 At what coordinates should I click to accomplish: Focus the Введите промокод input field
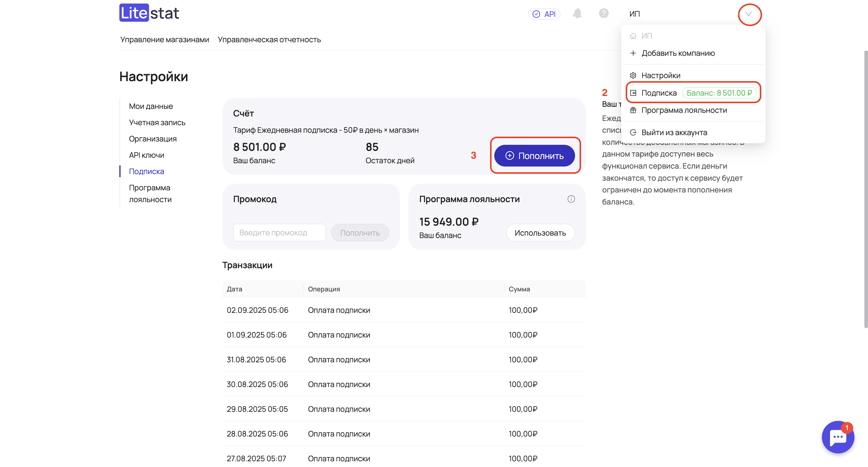point(279,233)
